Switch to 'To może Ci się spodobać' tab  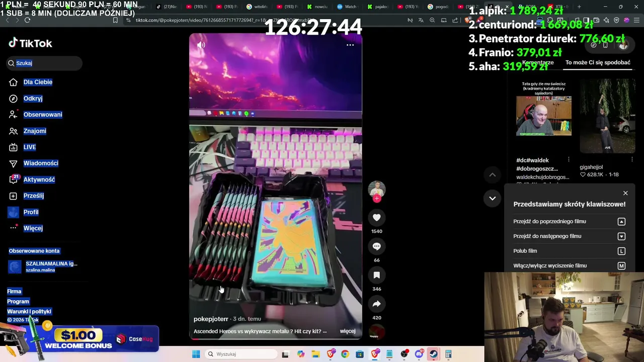click(598, 62)
